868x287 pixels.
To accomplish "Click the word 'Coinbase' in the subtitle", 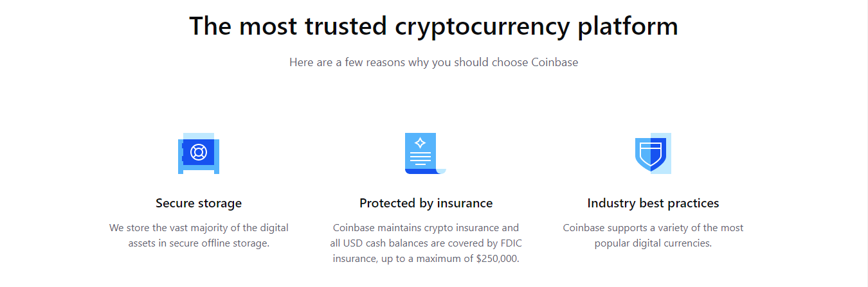I will tap(554, 63).
